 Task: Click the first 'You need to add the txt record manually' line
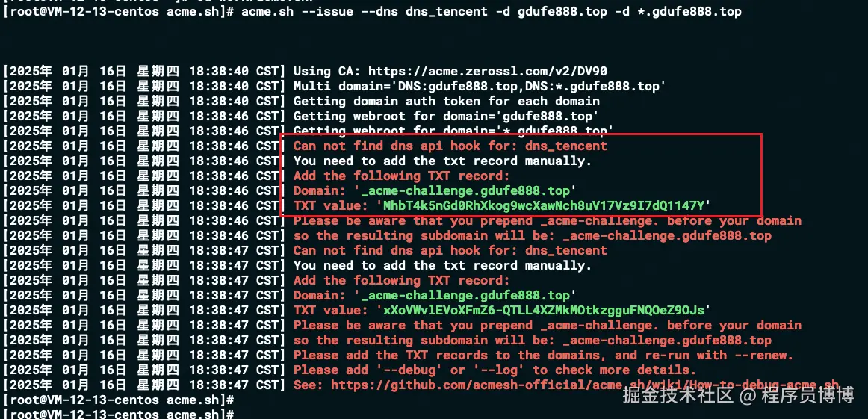[442, 161]
